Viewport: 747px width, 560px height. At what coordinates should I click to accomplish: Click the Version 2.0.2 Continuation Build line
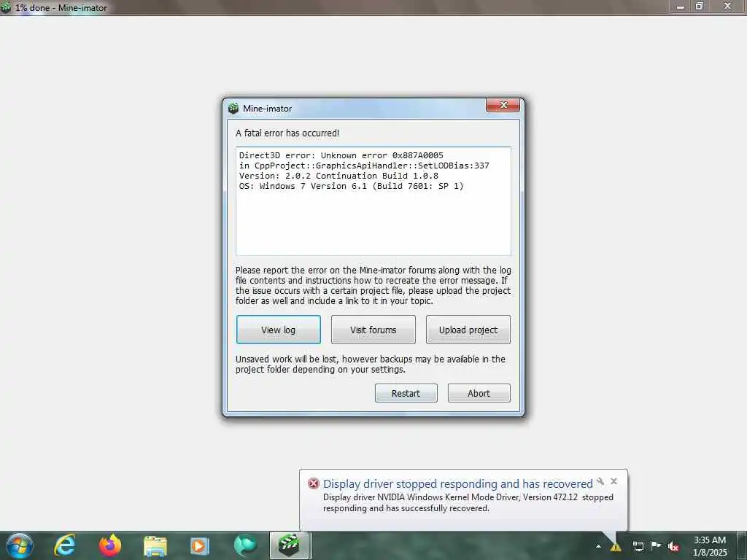click(338, 176)
